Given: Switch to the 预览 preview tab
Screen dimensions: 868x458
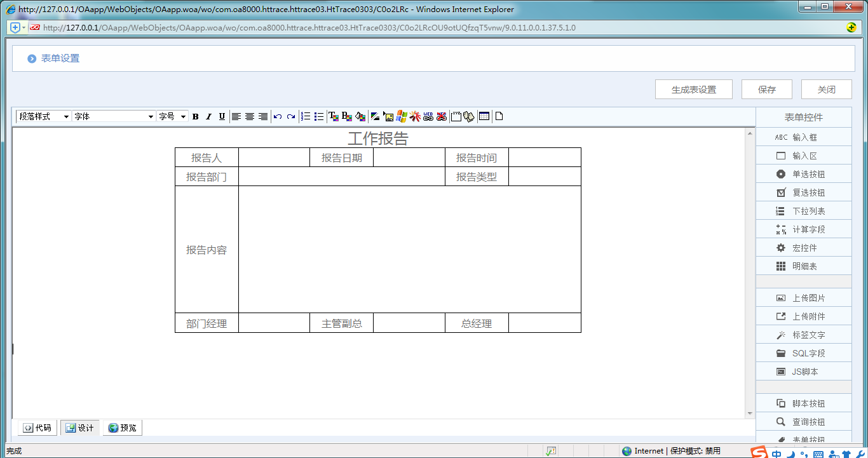Looking at the screenshot, I should click(x=123, y=428).
